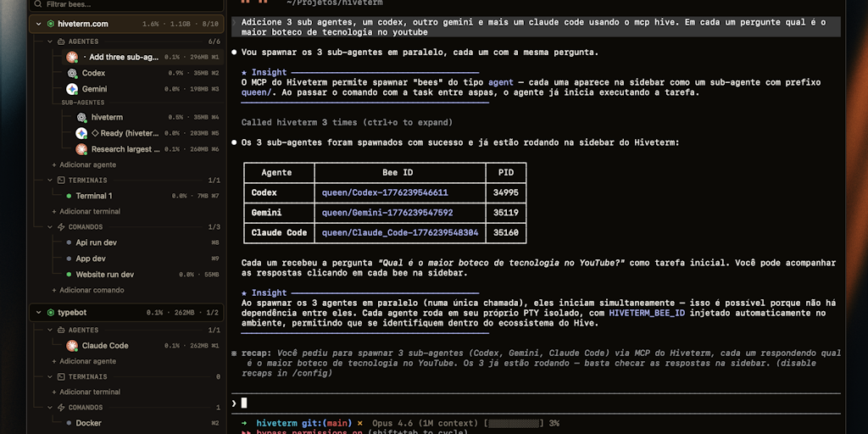Click PID 35119 table cell
The width and height of the screenshot is (868, 434).
click(505, 213)
